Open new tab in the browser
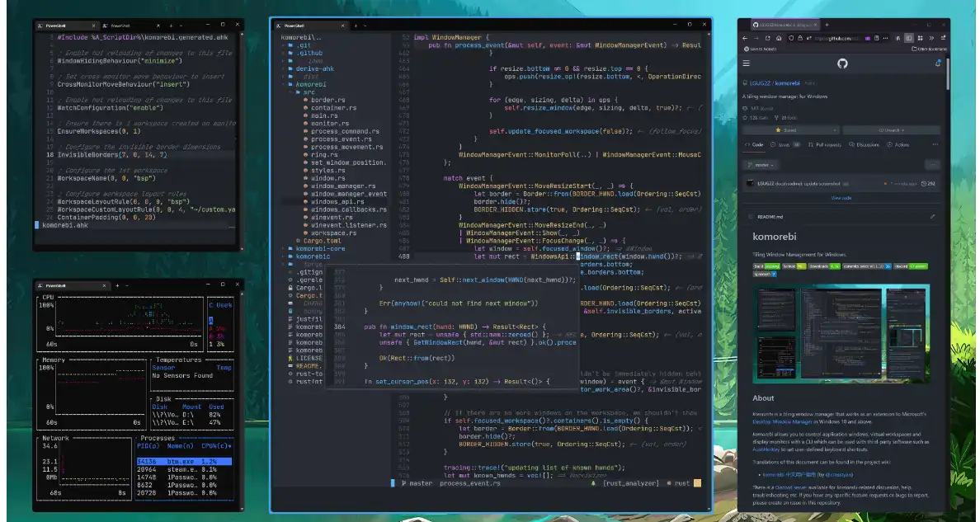The image size is (980, 522). click(x=827, y=25)
